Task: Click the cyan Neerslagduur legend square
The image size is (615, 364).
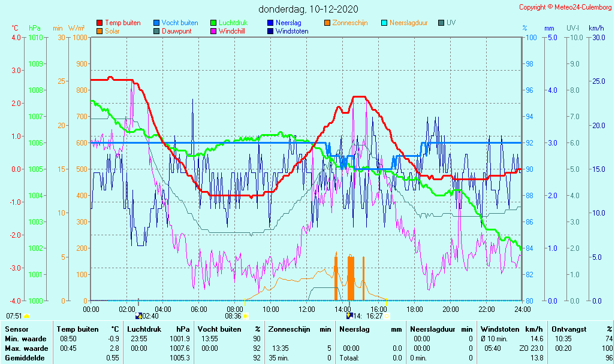Action: 384,23
